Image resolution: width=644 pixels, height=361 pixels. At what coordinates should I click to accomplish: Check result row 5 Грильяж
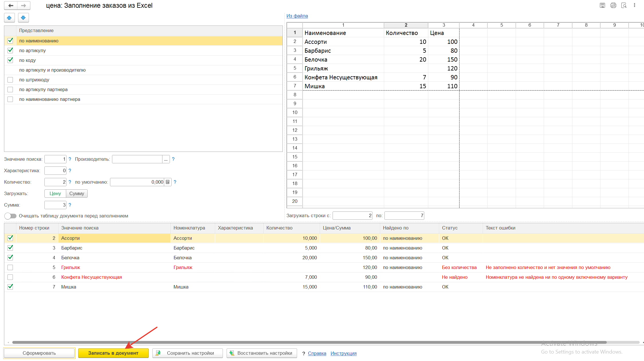point(10,267)
